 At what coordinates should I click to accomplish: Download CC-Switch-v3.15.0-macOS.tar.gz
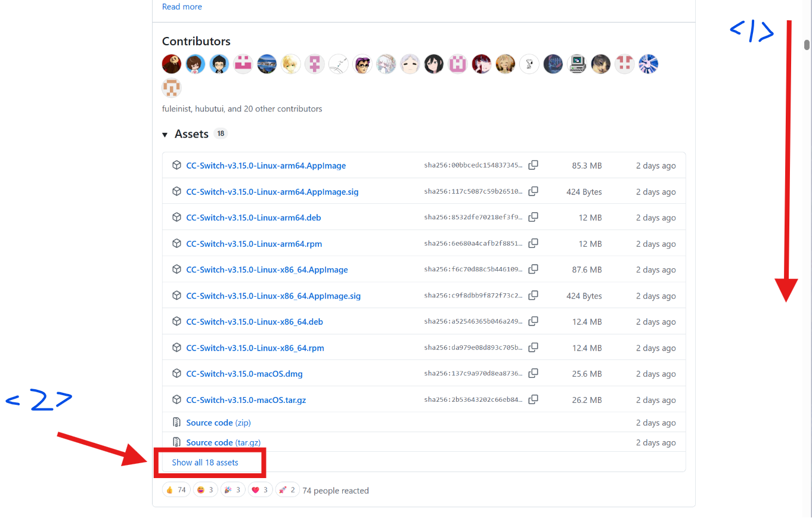pos(246,400)
